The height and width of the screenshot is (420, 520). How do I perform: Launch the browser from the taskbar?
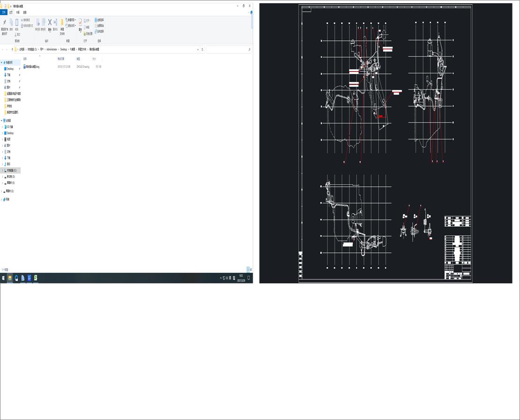pyautogui.click(x=16, y=278)
